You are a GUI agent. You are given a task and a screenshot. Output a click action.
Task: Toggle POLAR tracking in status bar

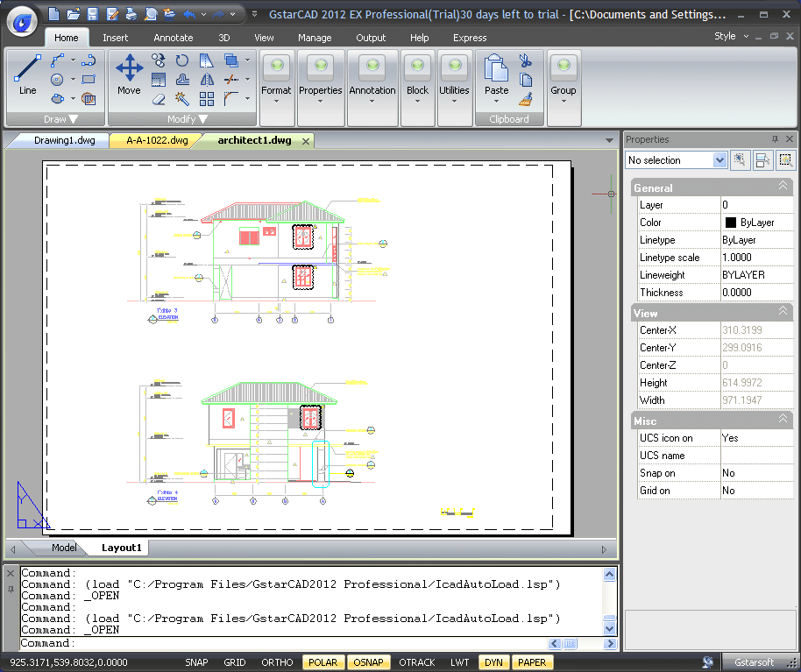(x=323, y=662)
